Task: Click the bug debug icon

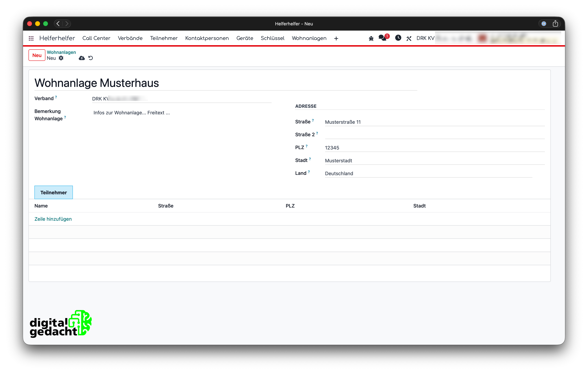Action: click(371, 38)
